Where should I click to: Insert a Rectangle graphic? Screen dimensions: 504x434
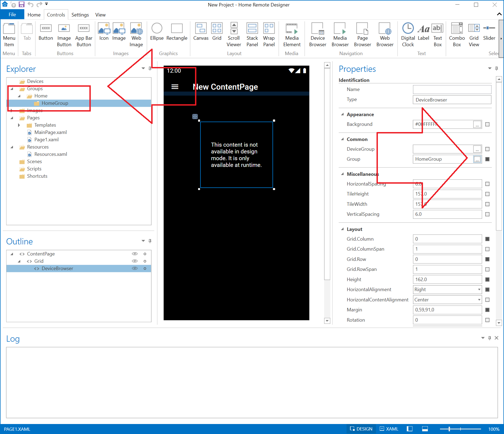coord(177,32)
